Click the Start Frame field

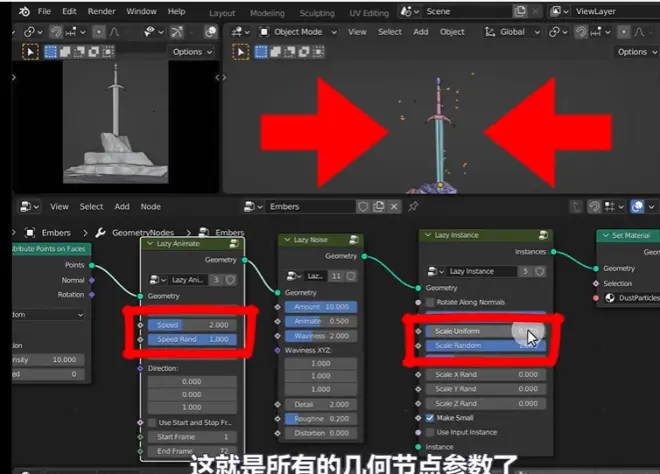pyautogui.click(x=192, y=437)
